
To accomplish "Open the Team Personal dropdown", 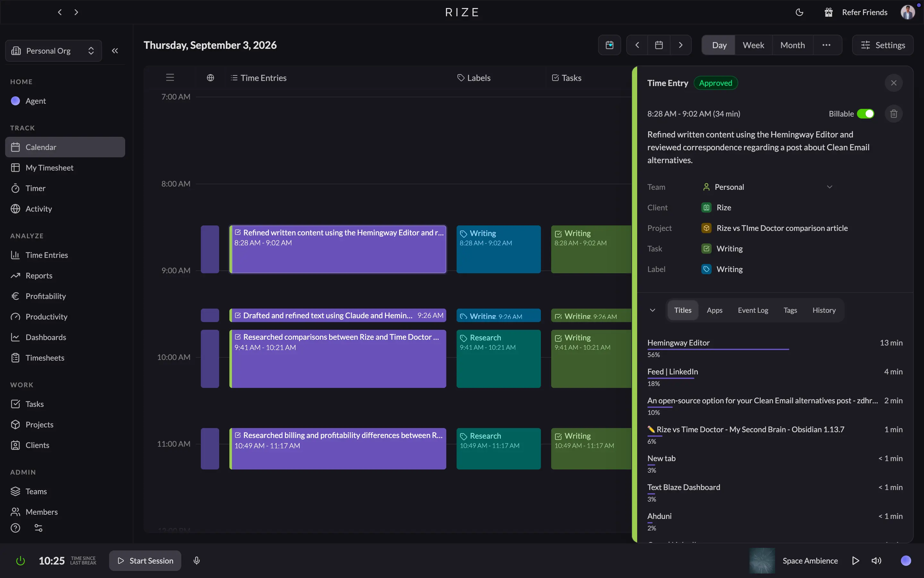I will pyautogui.click(x=767, y=187).
